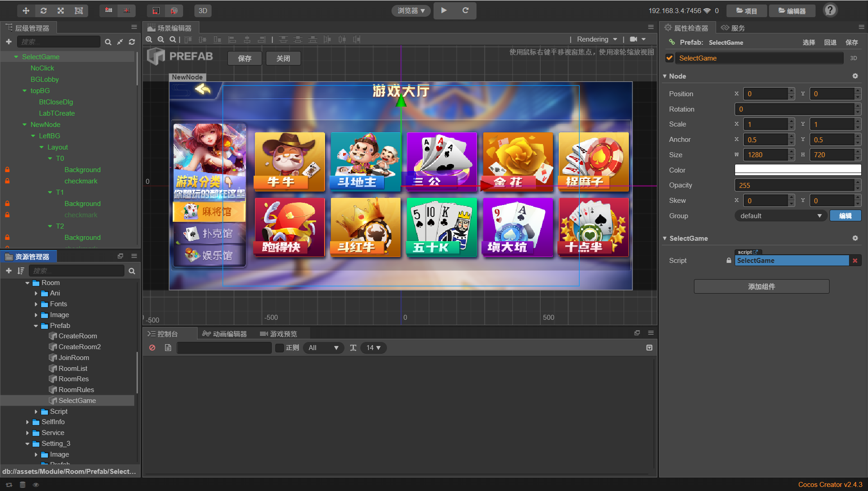Enable the 正则 regex checkbox
The image size is (868, 491).
279,348
